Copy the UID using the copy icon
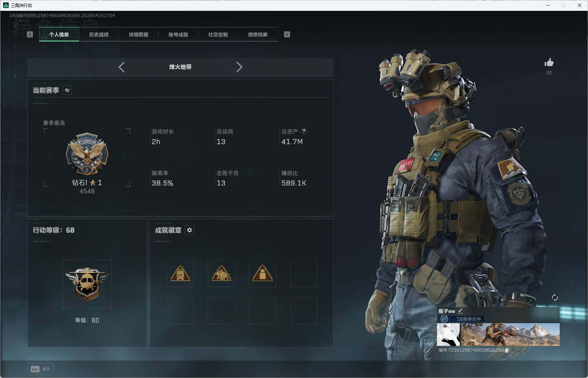This screenshot has height=378, width=588. [x=507, y=350]
